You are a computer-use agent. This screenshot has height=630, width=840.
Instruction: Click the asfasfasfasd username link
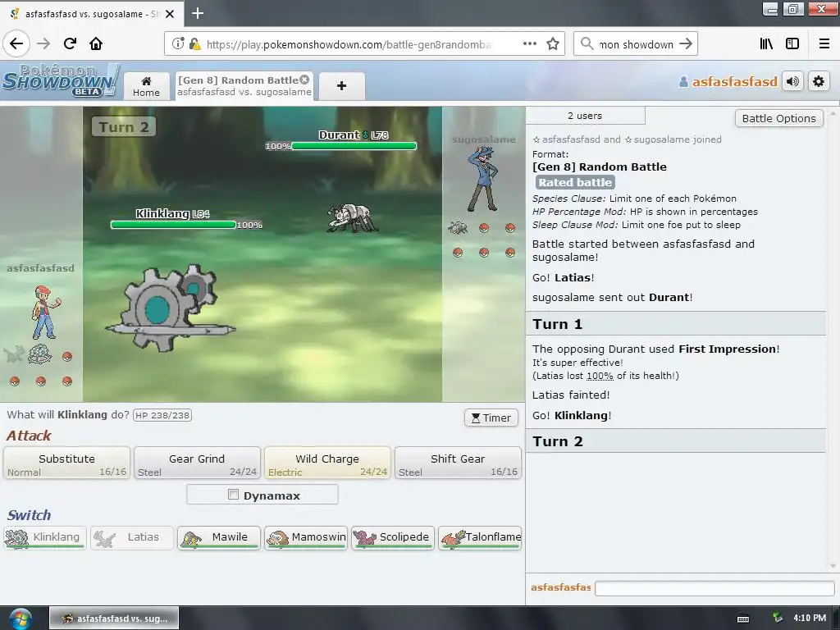pyautogui.click(x=734, y=81)
